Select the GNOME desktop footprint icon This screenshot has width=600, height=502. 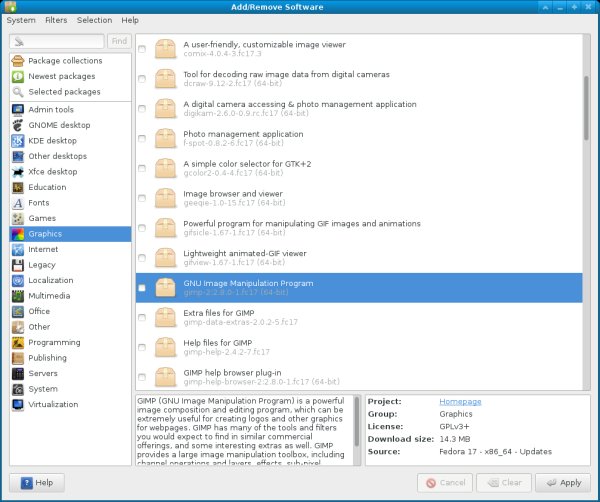pyautogui.click(x=18, y=125)
